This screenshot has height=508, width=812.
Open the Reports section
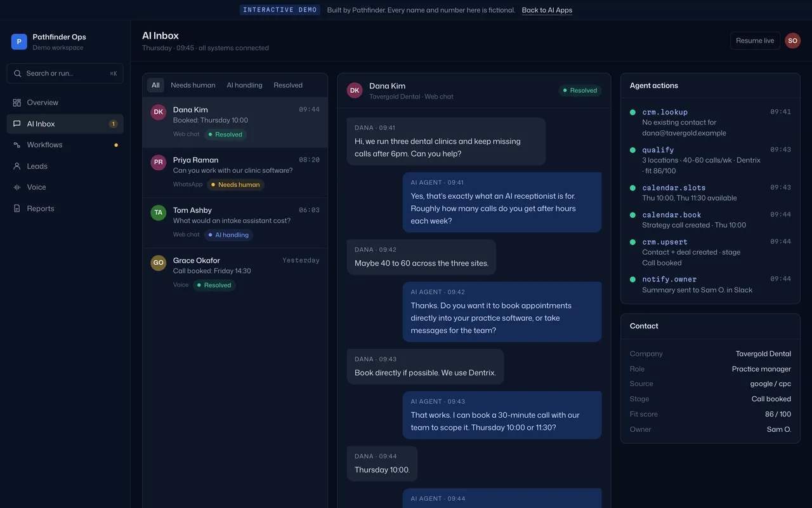[x=65, y=208]
